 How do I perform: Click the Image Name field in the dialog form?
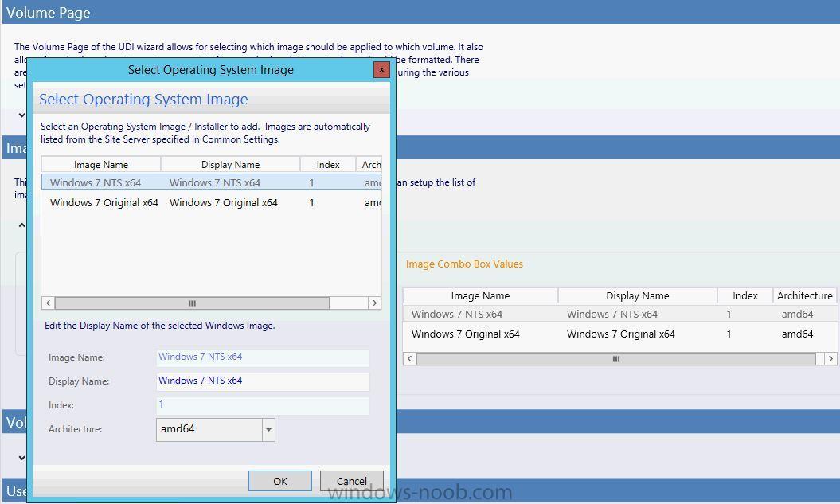click(263, 357)
